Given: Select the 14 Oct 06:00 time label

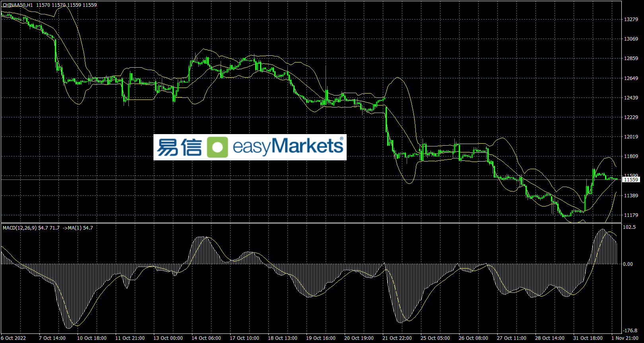Looking at the screenshot, I should (x=206, y=338).
